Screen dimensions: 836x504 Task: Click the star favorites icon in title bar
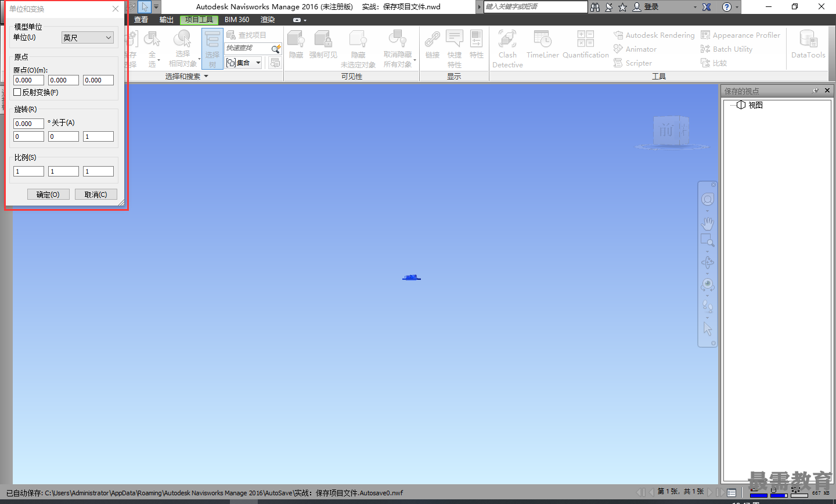click(622, 7)
